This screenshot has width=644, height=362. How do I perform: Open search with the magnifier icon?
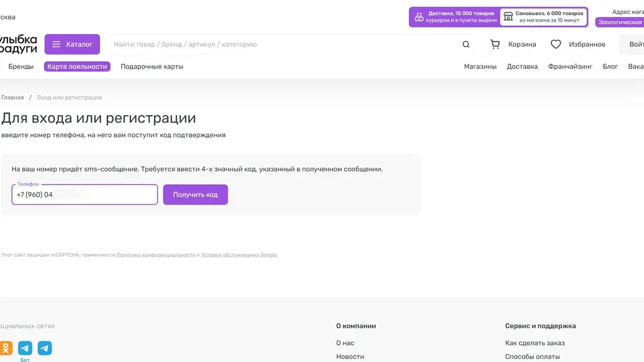click(465, 44)
